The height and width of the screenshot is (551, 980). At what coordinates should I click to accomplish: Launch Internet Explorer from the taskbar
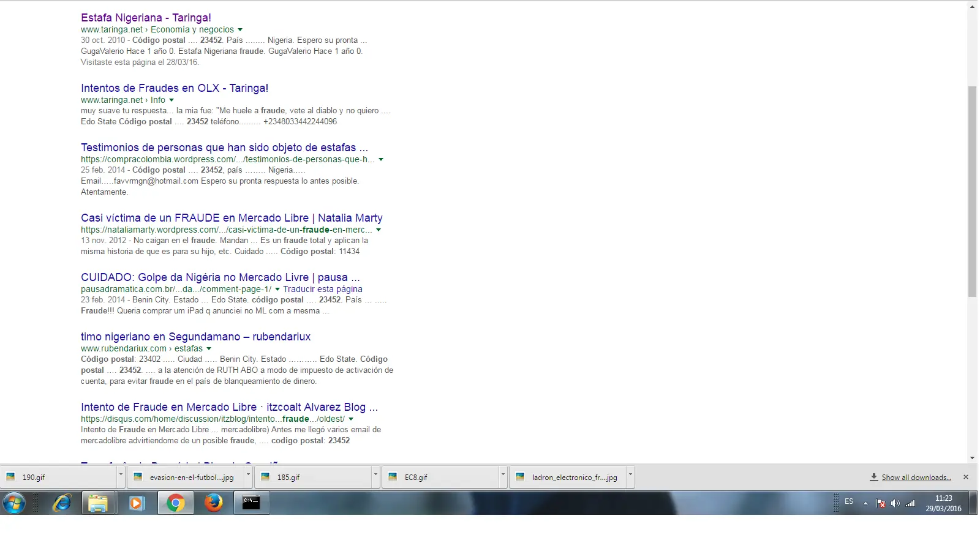coord(62,503)
